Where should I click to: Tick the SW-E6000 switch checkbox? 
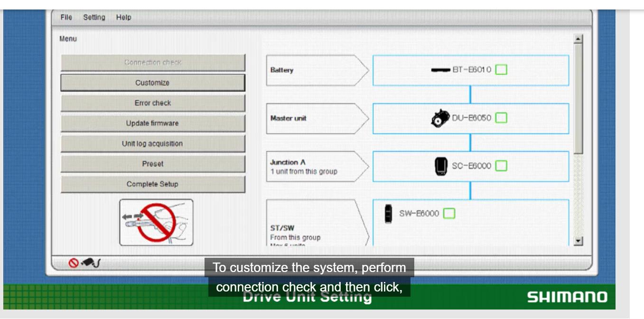click(449, 214)
